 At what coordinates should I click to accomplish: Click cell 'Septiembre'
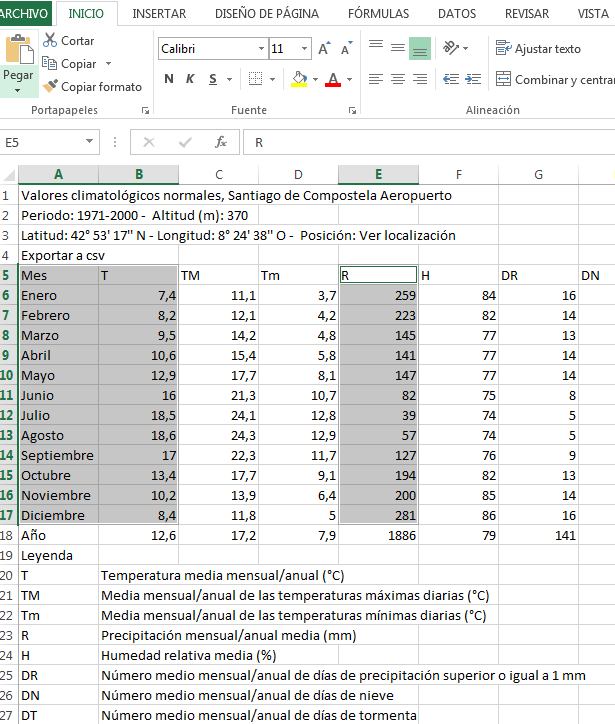pos(59,455)
